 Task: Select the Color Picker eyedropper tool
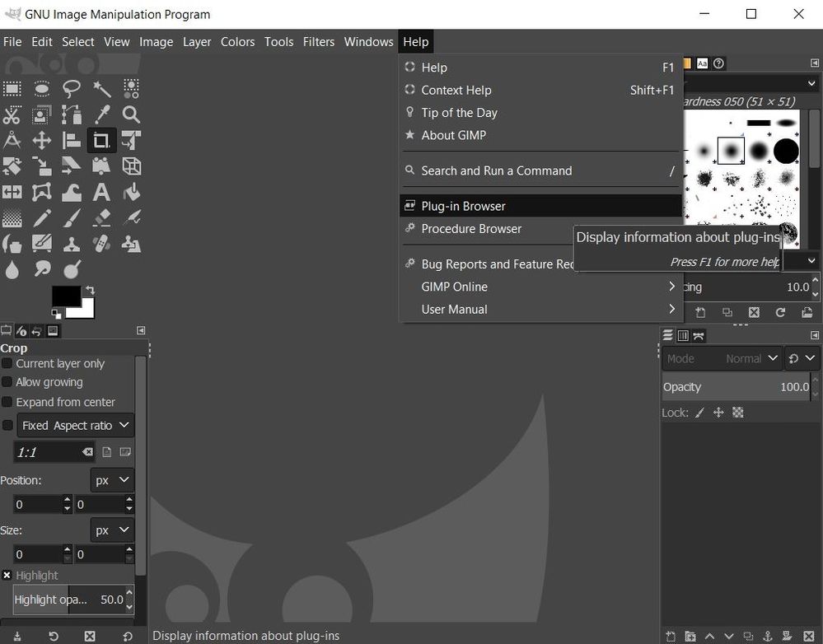pyautogui.click(x=101, y=114)
